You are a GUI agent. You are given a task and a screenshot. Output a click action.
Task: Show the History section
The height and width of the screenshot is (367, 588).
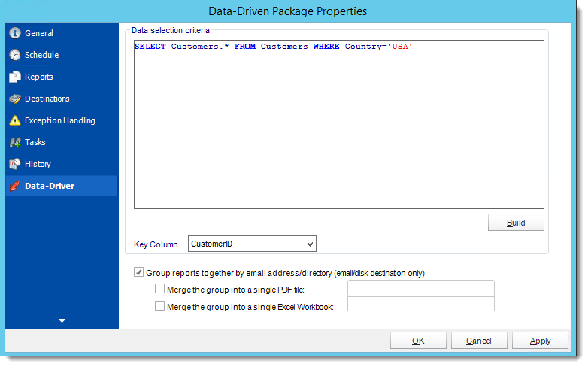pyautogui.click(x=62, y=164)
